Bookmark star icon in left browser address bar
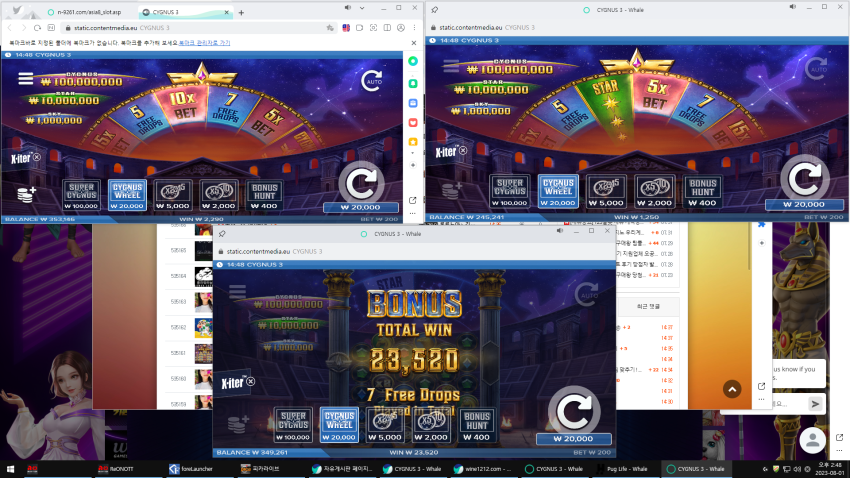 (x=330, y=28)
